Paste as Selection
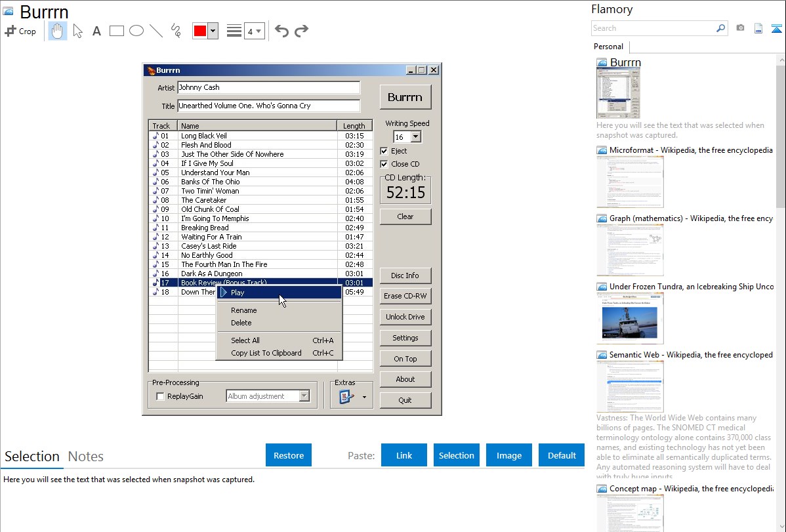Viewport: 786px width, 532px height. click(457, 455)
